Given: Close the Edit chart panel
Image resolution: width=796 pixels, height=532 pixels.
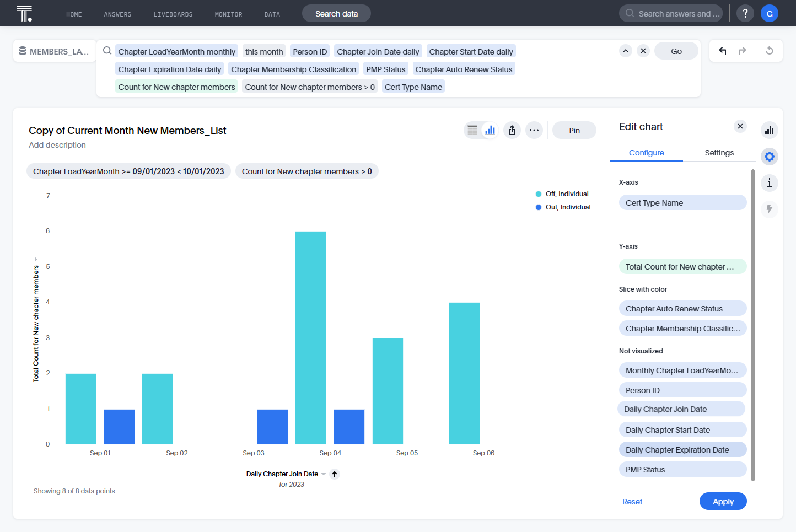Looking at the screenshot, I should pyautogui.click(x=740, y=126).
